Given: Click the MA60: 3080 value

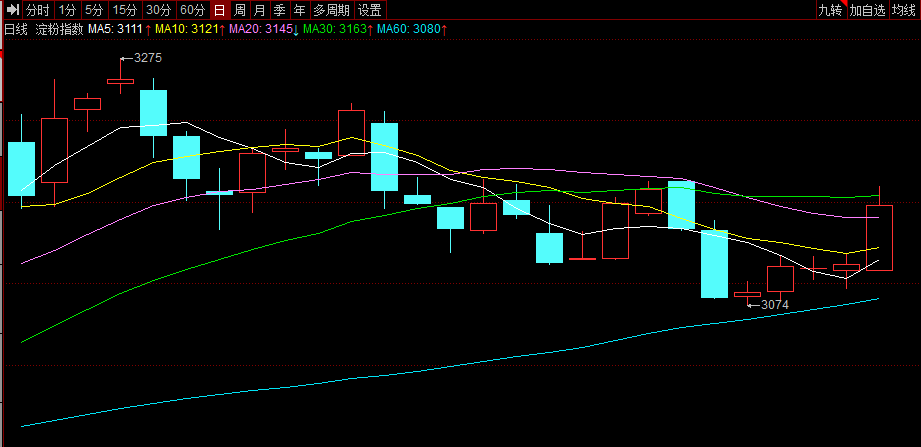Looking at the screenshot, I should [x=409, y=29].
